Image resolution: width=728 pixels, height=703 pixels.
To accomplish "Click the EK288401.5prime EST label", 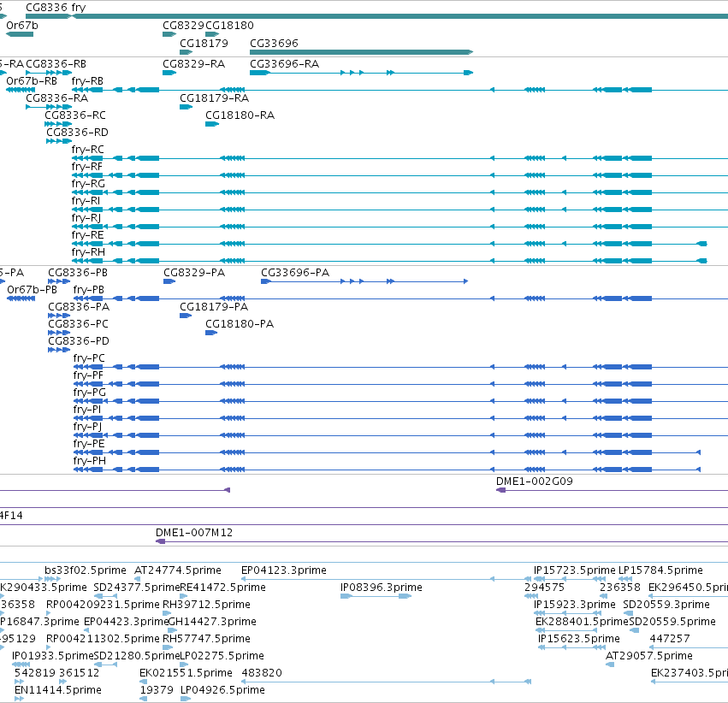I will click(x=582, y=623).
